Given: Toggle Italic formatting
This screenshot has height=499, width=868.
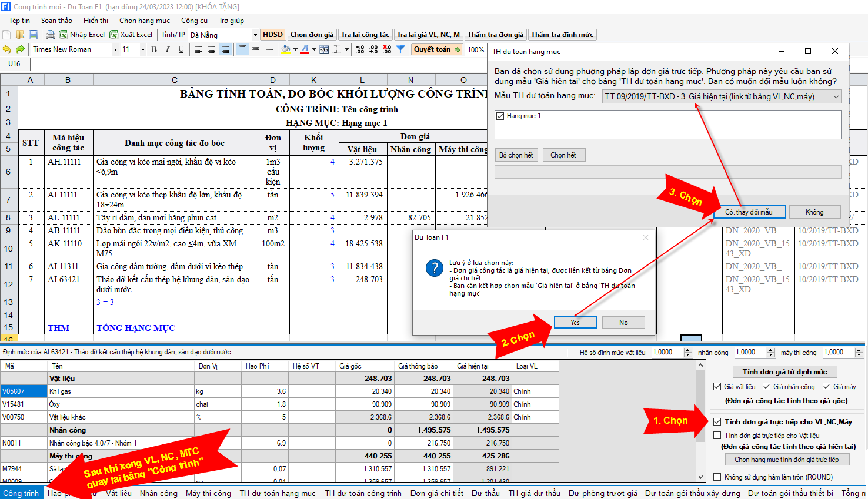Looking at the screenshot, I should click(x=168, y=49).
